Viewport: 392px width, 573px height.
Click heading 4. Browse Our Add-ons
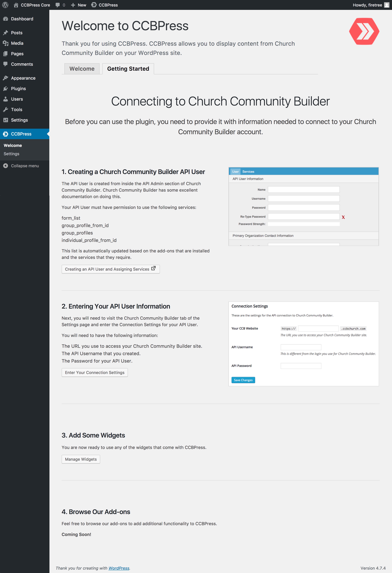tap(96, 512)
